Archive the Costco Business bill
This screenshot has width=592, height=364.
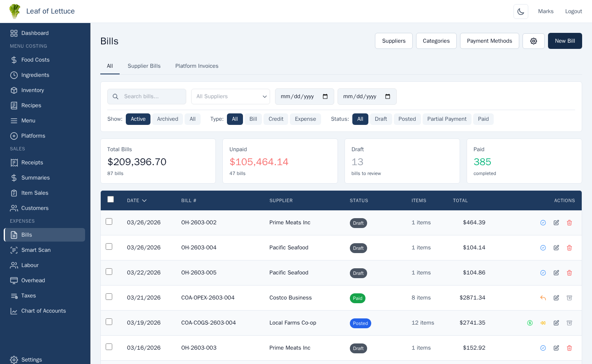pyautogui.click(x=569, y=298)
